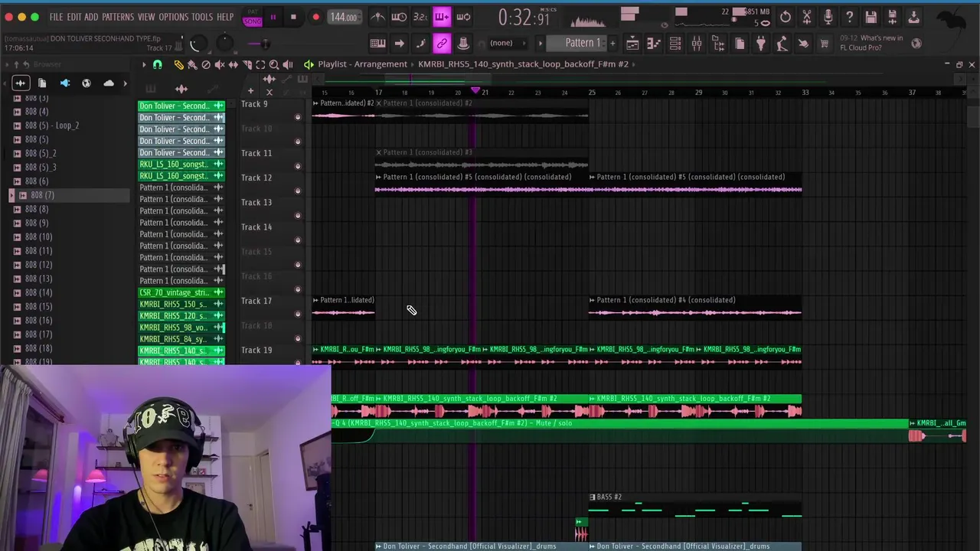
Task: Open the plugin picker plug icon
Action: click(x=760, y=44)
